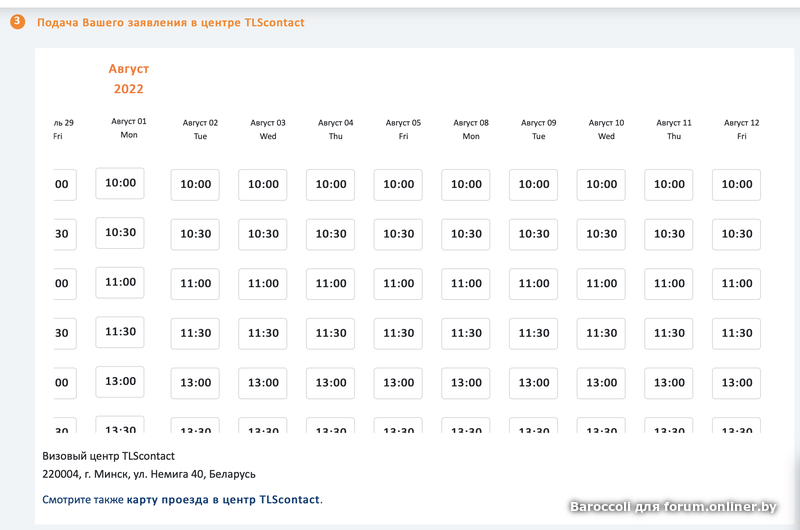Select 13:00 slot on August 05
This screenshot has width=800, height=530.
(398, 382)
